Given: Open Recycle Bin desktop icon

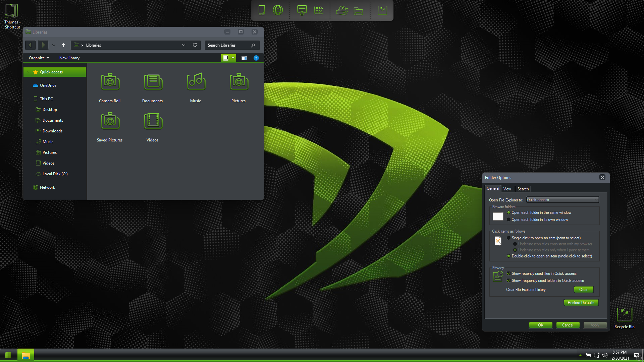Looking at the screenshot, I should [x=624, y=315].
